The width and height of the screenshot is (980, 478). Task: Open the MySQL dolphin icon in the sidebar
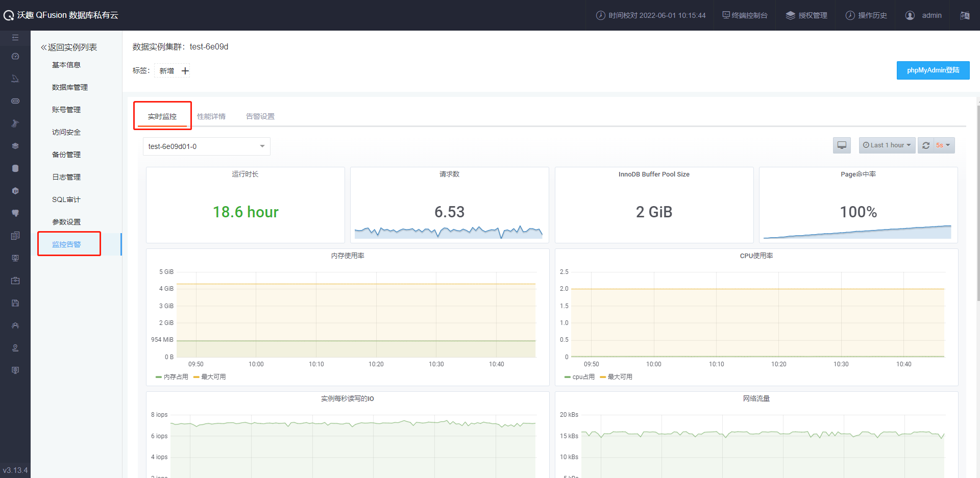[15, 79]
